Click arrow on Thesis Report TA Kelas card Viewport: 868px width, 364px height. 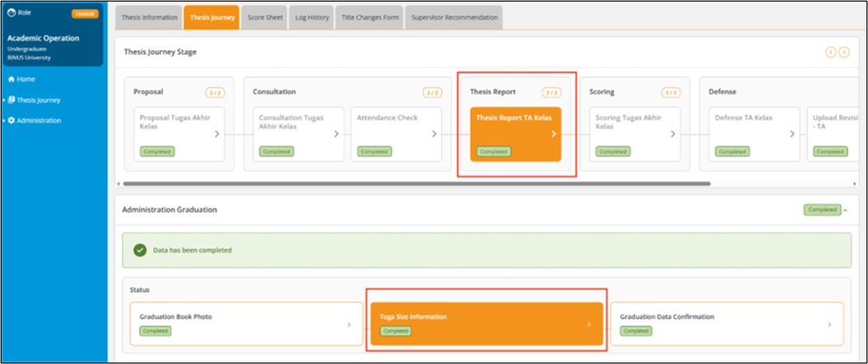pyautogui.click(x=553, y=133)
